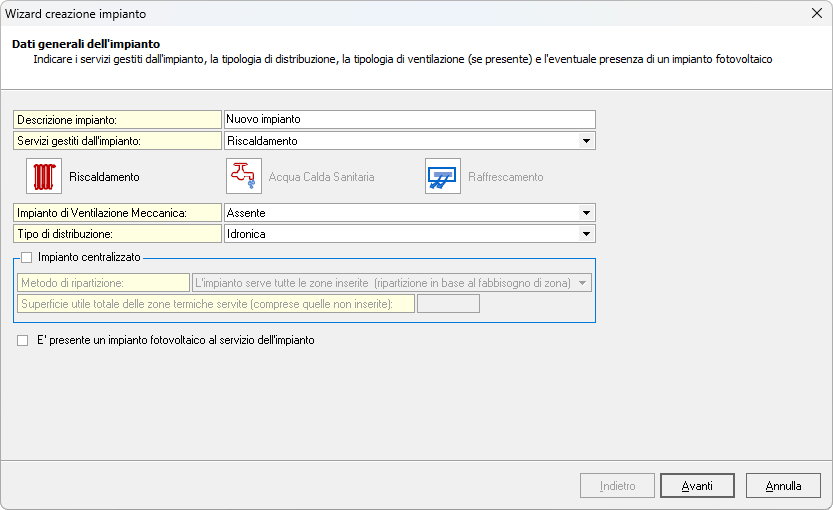The height and width of the screenshot is (510, 833).
Task: Click the Avanti button
Action: [697, 486]
